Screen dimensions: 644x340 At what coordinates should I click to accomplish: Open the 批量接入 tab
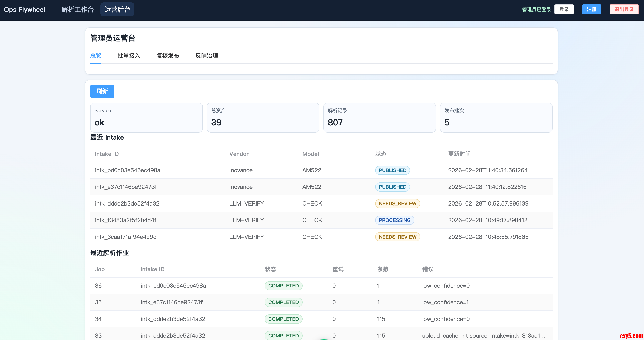pyautogui.click(x=129, y=56)
